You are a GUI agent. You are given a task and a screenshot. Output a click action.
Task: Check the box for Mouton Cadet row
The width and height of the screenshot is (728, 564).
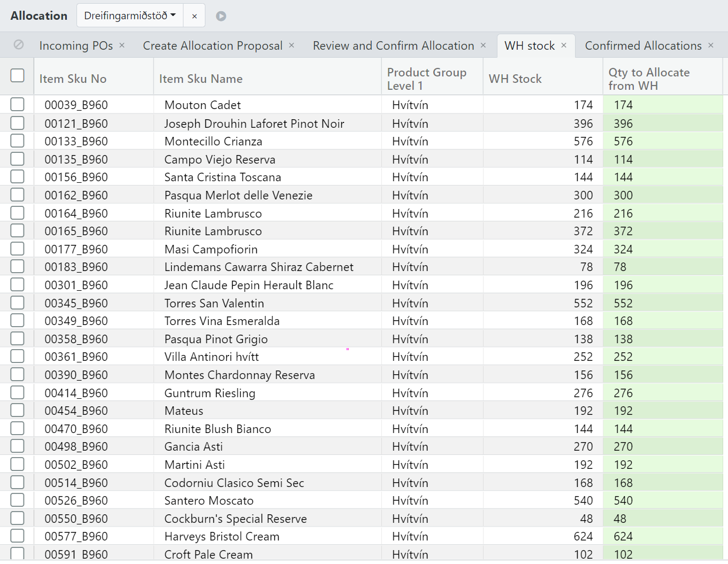[x=18, y=105]
